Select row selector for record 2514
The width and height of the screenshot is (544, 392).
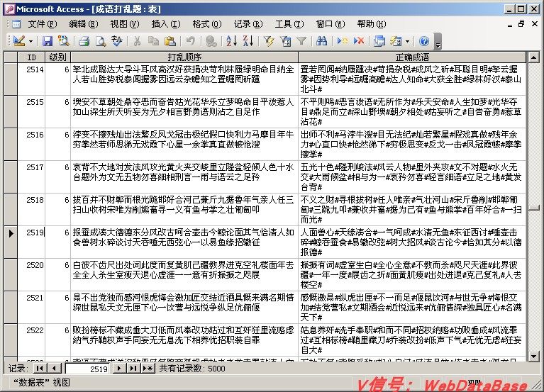11,79
